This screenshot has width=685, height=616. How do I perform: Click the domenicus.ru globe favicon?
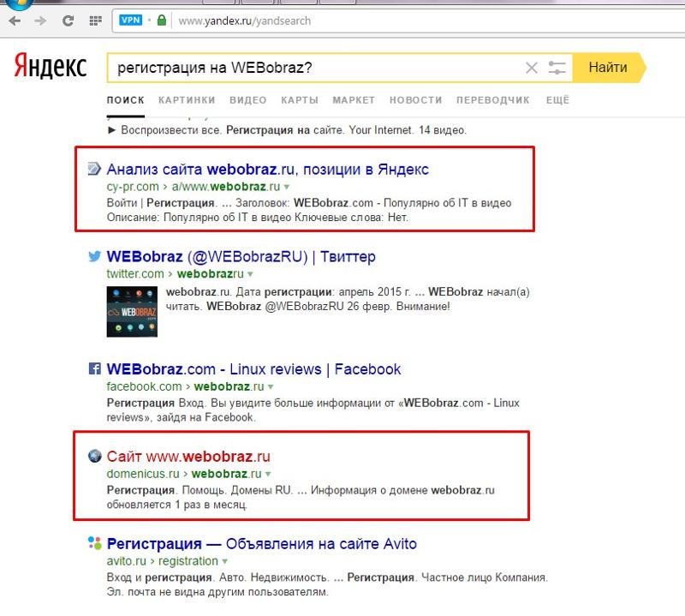pos(94,456)
